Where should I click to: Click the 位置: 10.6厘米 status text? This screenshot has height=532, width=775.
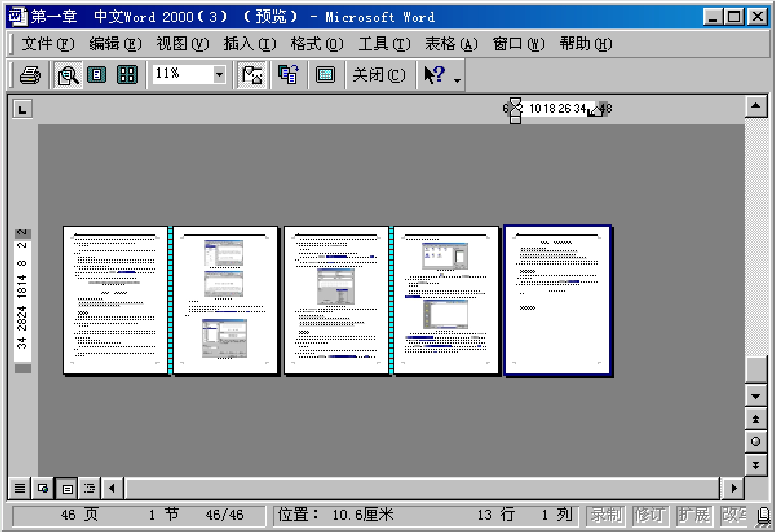[x=336, y=515]
